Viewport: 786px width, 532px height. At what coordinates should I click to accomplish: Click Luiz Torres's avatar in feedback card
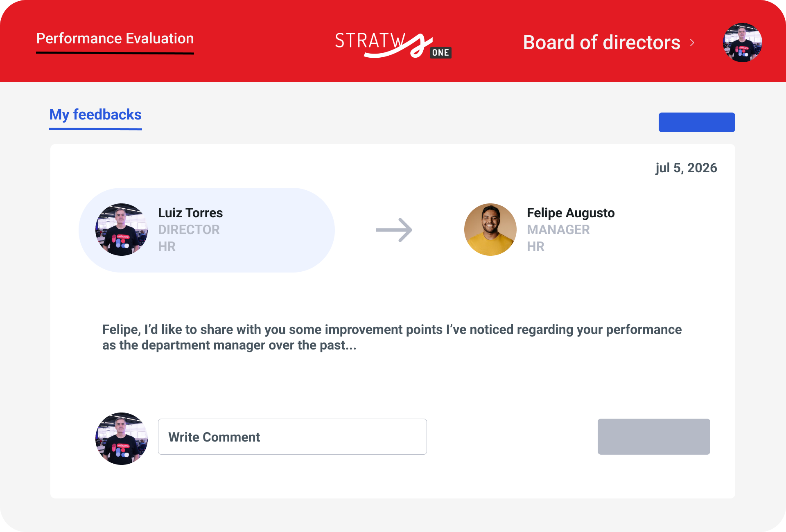coord(122,230)
